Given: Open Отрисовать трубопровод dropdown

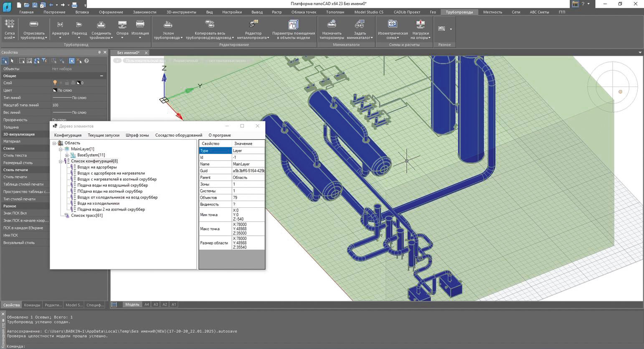Looking at the screenshot, I should [34, 29].
